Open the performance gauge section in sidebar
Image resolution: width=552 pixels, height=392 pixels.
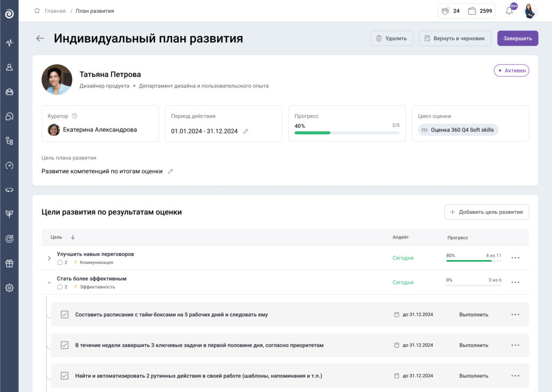9,165
